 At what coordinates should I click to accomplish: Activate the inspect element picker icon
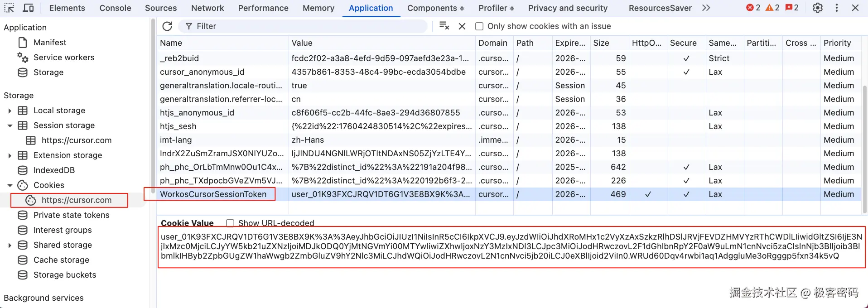point(9,8)
